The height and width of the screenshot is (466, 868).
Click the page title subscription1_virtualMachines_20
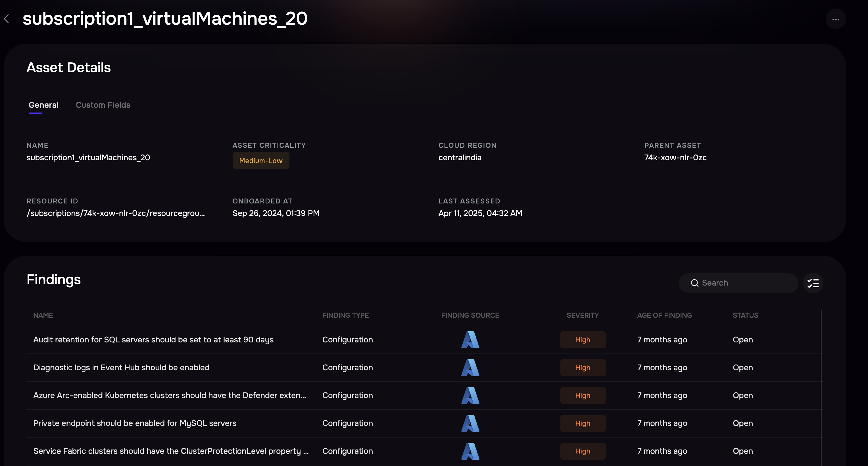[x=165, y=18]
